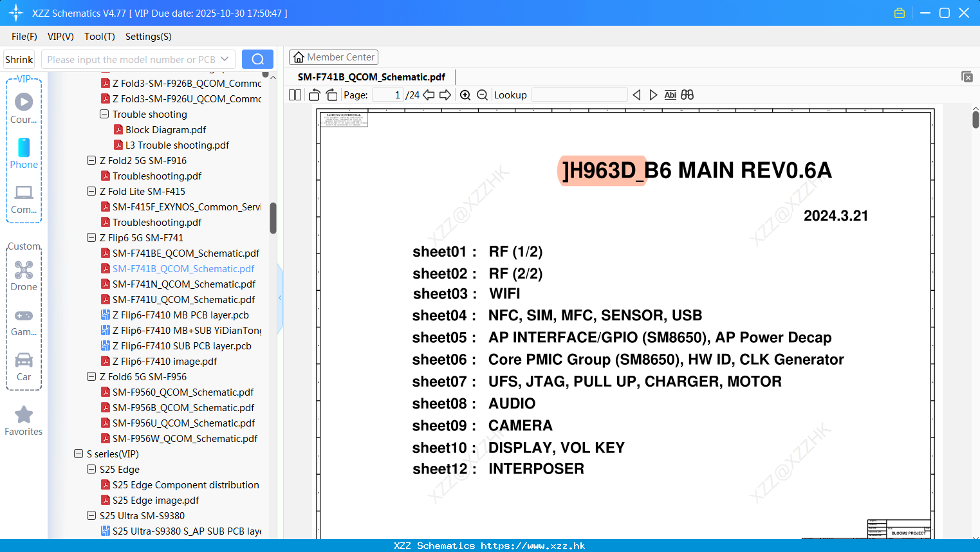Screen dimensions: 980x552
Task: Collapse the Z Fold6 5G SM-F956 node
Action: tap(91, 376)
